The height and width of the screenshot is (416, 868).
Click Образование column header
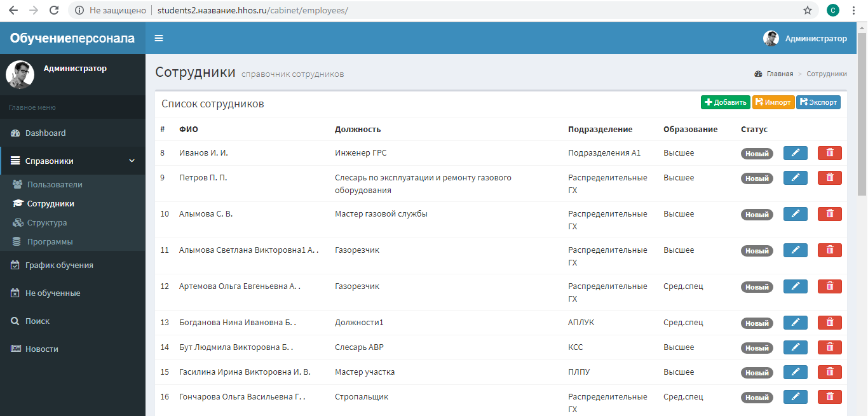691,129
